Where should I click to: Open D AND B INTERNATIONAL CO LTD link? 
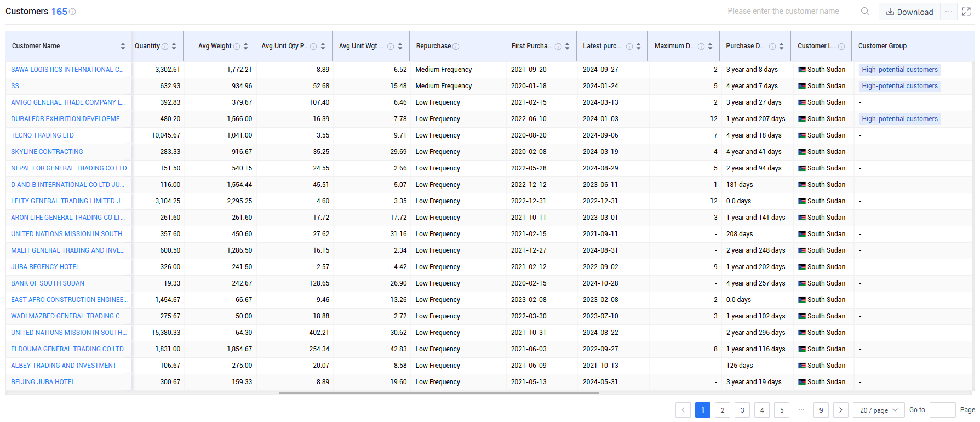point(67,185)
